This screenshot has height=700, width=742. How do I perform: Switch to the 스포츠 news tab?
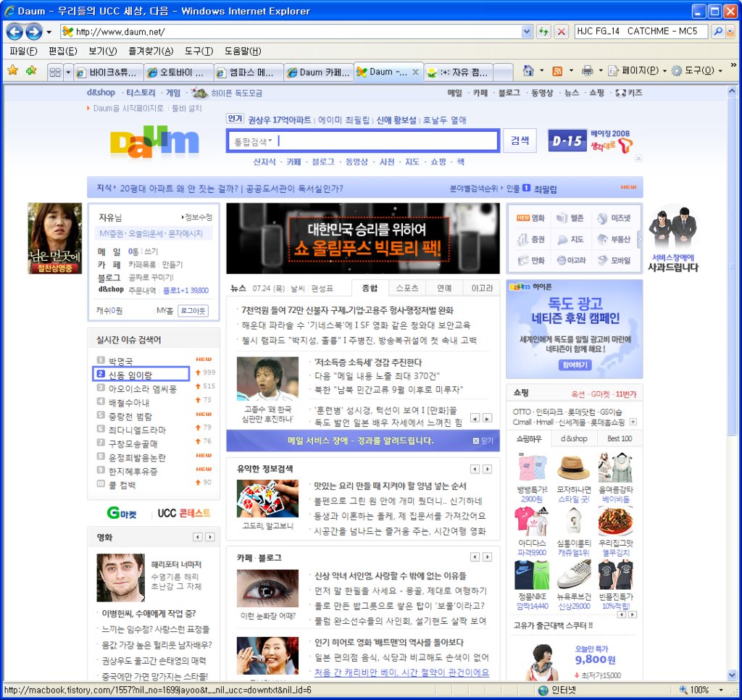click(407, 288)
